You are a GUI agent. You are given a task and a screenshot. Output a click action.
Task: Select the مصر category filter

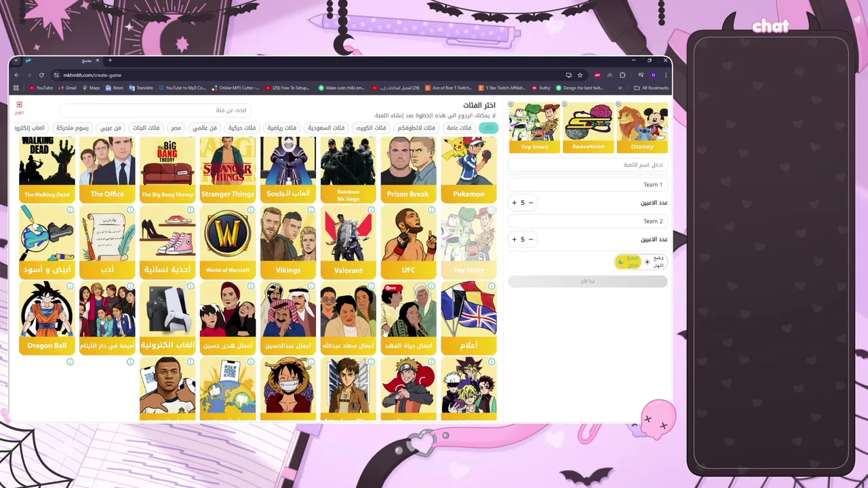[176, 127]
